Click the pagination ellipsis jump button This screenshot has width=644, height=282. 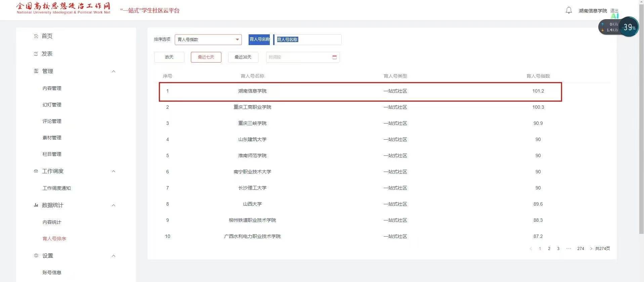click(568, 249)
